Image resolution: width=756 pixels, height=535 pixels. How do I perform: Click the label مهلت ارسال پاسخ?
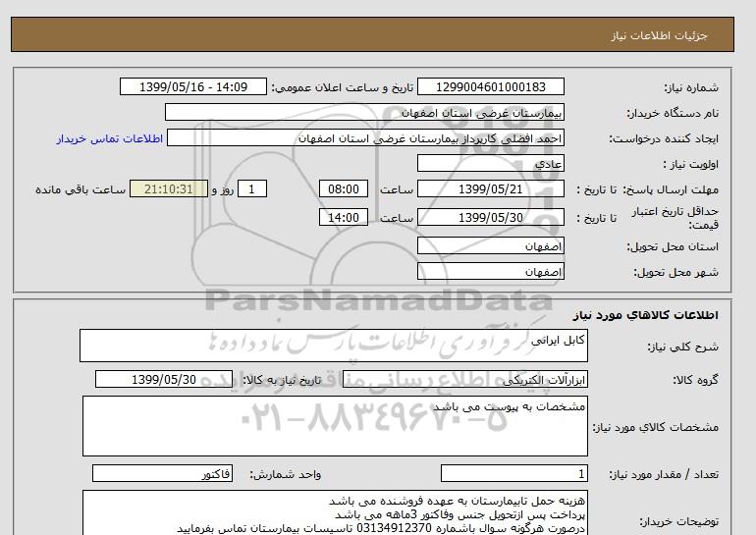[670, 189]
